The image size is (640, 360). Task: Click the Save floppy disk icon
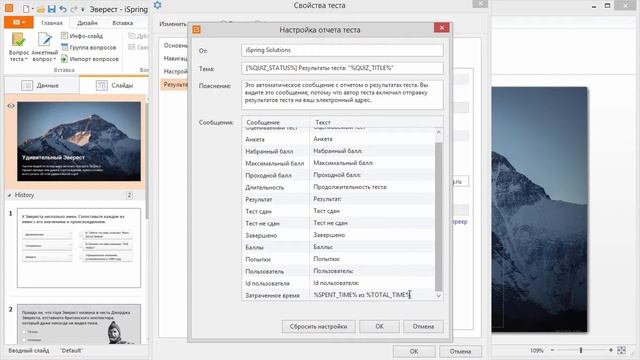51,9
